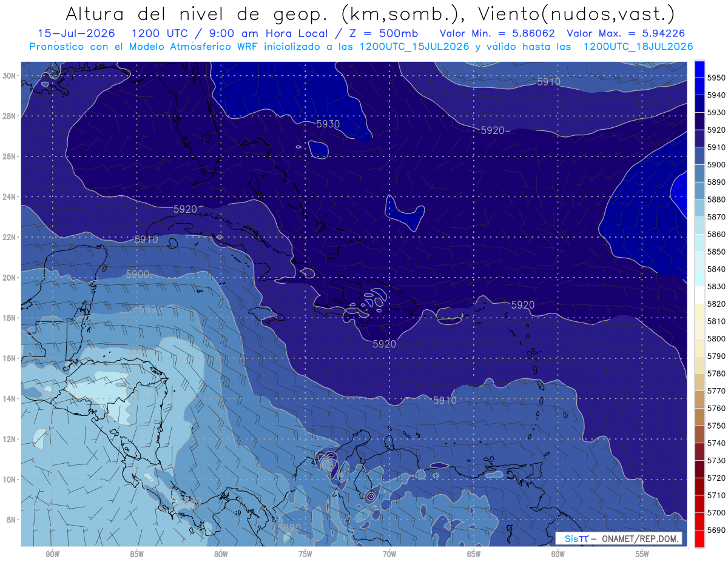728x562 pixels.
Task: Pick the topmost bright blue color bar swatch
Action: [x=699, y=69]
